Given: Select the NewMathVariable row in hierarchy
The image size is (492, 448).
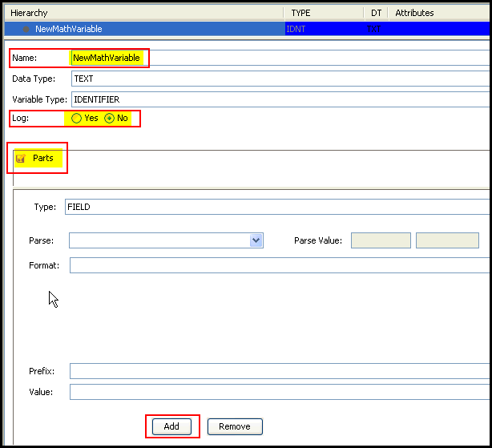Looking at the screenshot, I should [x=247, y=29].
